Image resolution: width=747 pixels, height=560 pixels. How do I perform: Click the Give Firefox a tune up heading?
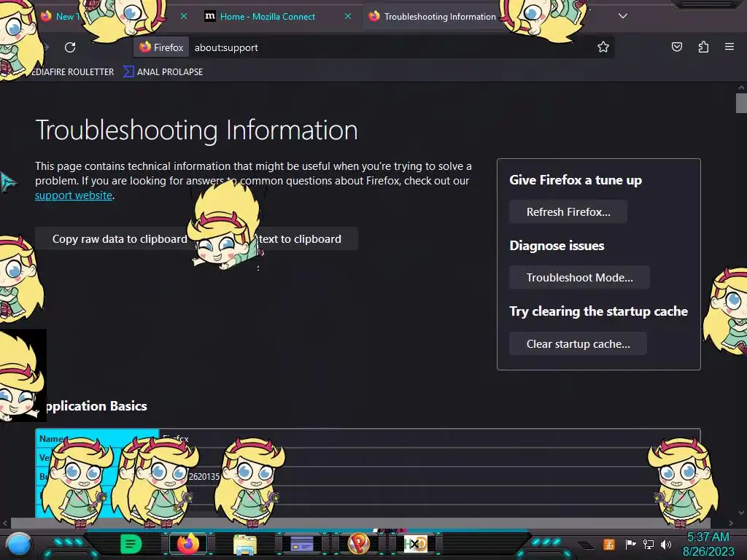[x=576, y=180]
